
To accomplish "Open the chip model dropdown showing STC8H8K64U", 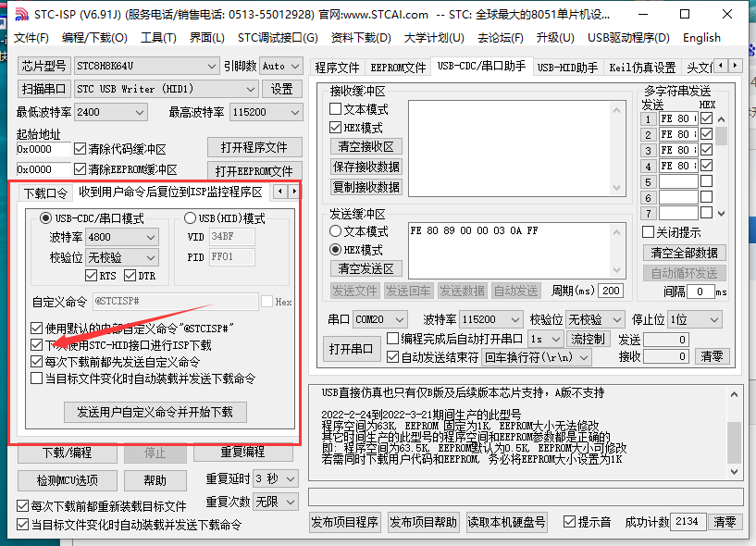I will [146, 66].
